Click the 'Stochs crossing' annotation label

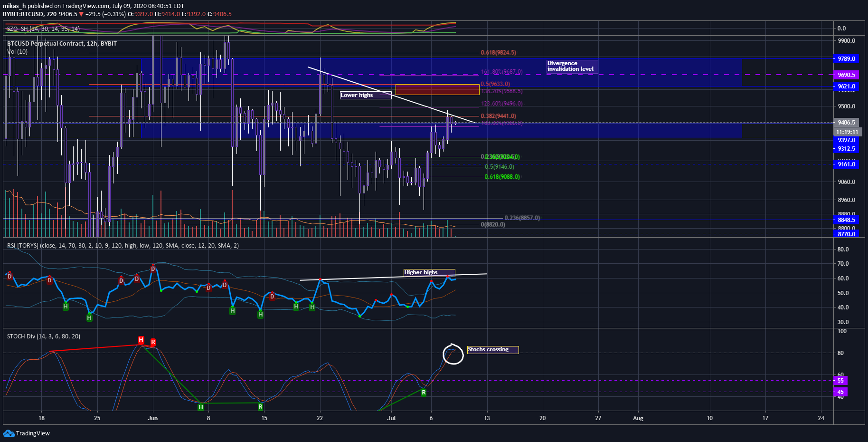click(493, 349)
